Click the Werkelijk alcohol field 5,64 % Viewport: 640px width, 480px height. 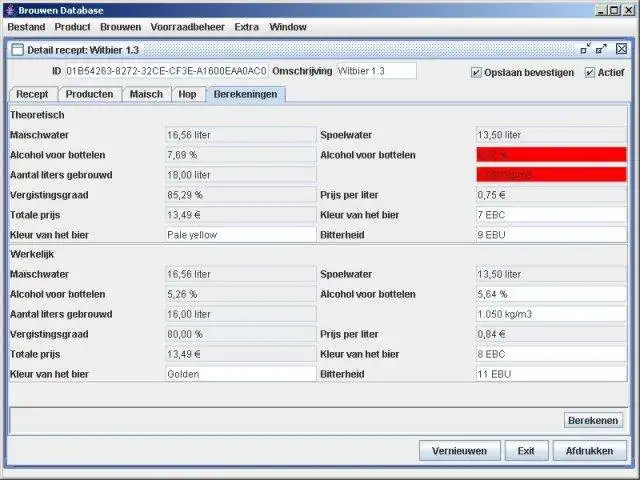point(551,294)
